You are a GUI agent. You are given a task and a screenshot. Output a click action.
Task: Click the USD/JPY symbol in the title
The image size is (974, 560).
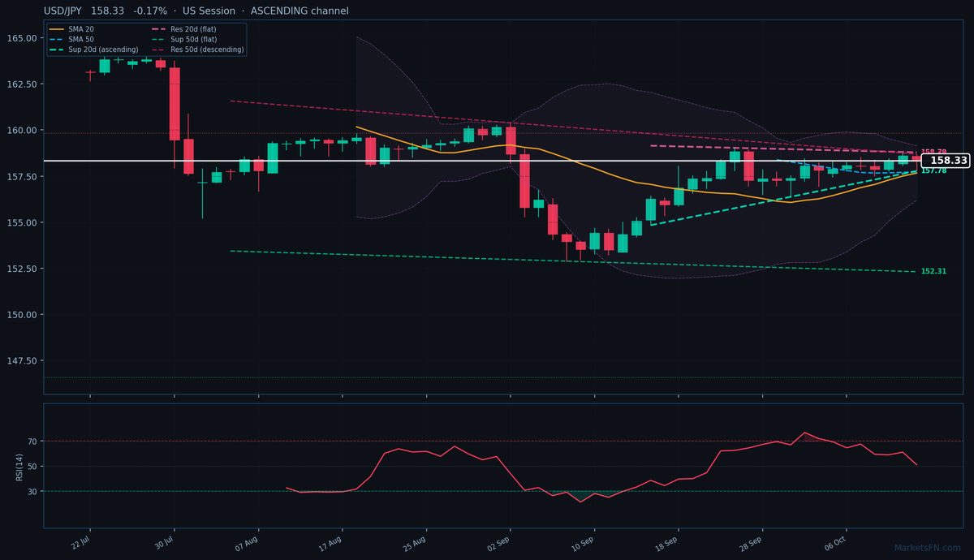coord(64,11)
